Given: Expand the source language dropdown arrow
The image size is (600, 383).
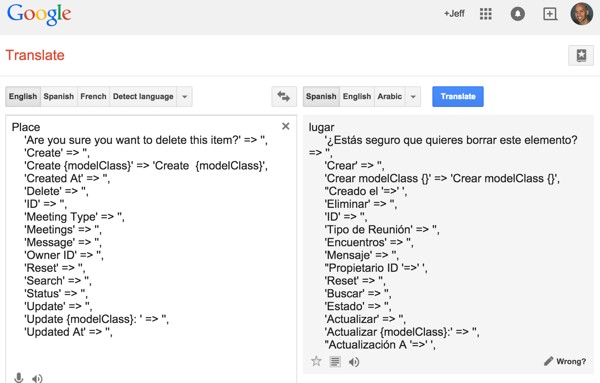Looking at the screenshot, I should point(184,96).
